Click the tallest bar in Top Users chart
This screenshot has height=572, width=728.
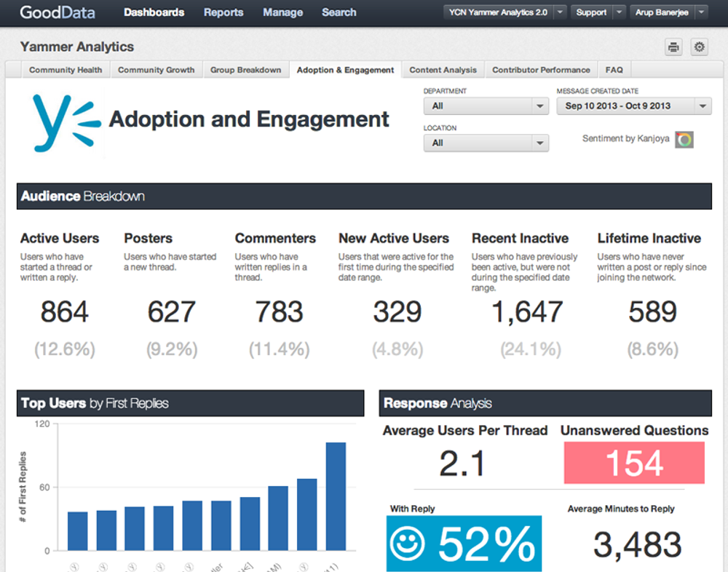(336, 497)
